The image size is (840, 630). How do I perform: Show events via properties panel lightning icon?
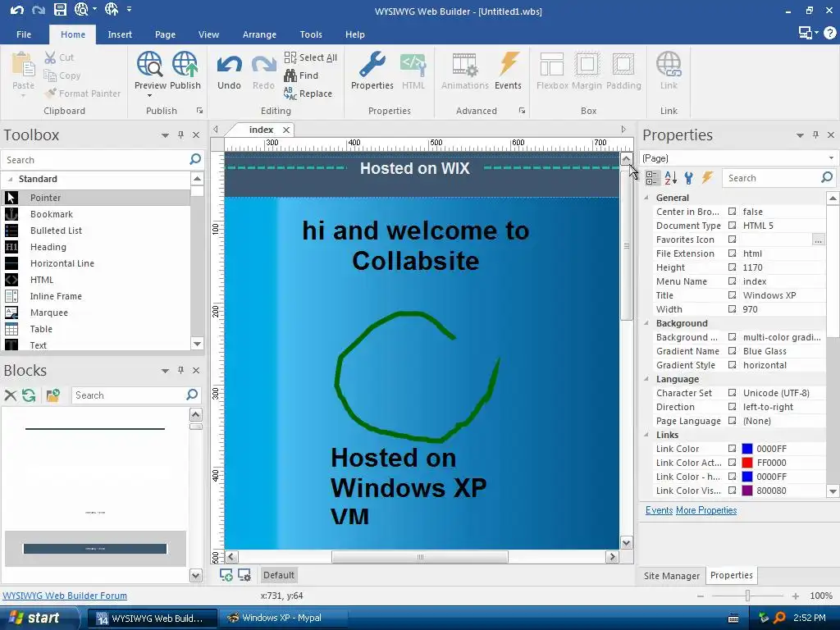tap(708, 178)
